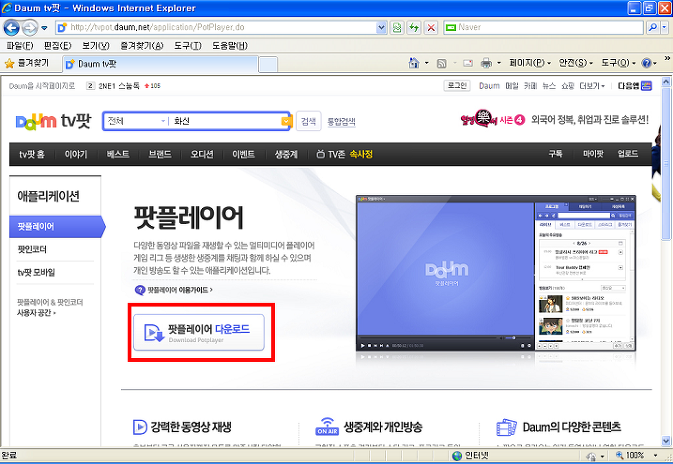Click Daum을 시작페이지로 link
Image resolution: width=673 pixels, height=464 pixels.
pyautogui.click(x=42, y=86)
